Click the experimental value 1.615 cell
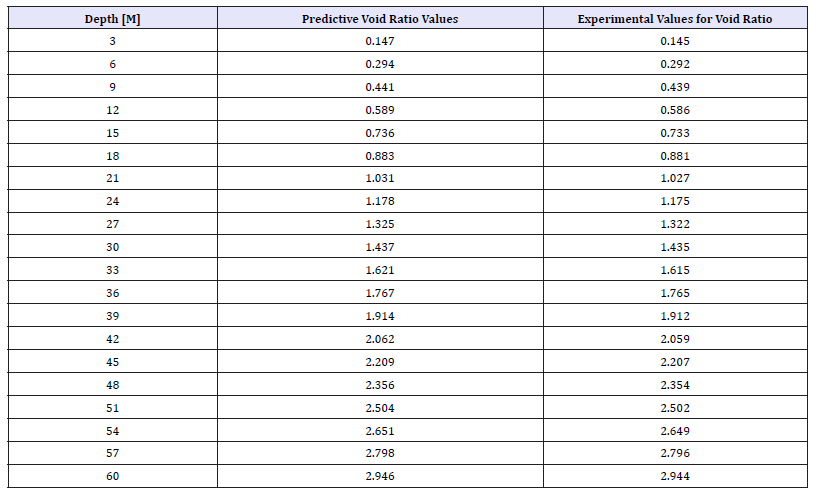830x492 pixels. click(x=675, y=271)
